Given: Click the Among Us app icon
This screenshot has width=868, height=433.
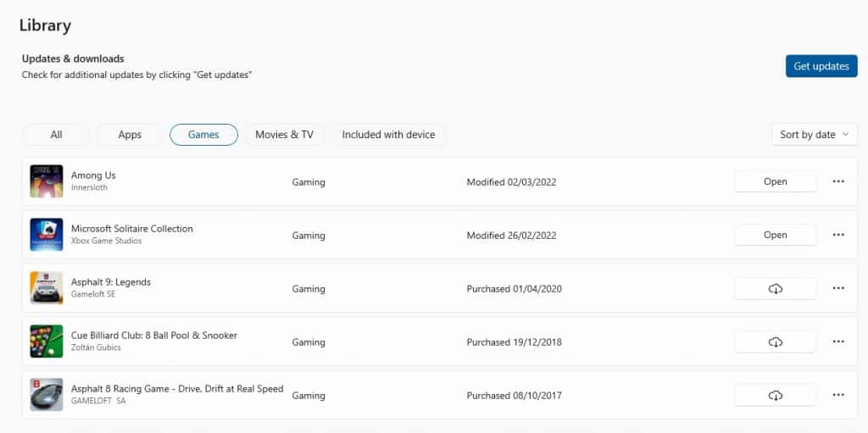Looking at the screenshot, I should tap(47, 181).
